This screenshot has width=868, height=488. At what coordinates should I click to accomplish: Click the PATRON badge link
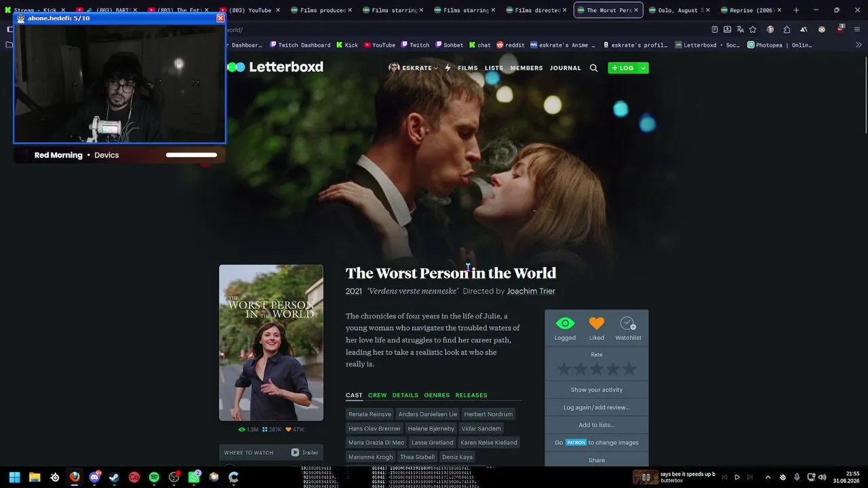click(x=576, y=443)
